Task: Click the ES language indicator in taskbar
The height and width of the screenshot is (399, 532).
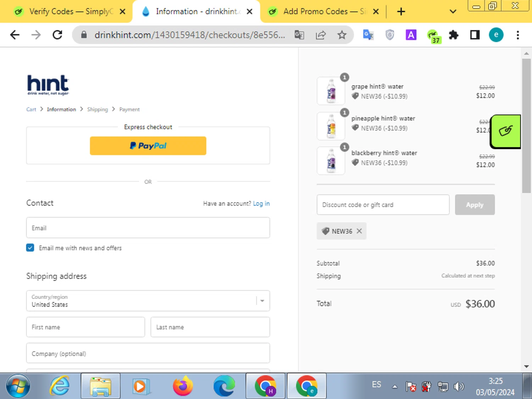Action: [377, 384]
